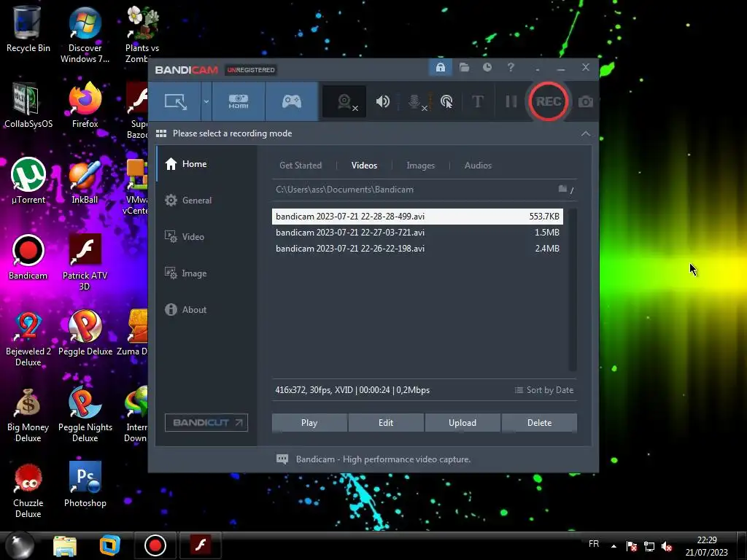The width and height of the screenshot is (747, 560).
Task: Open the Peggle Deluxe desktop icon
Action: (x=85, y=333)
